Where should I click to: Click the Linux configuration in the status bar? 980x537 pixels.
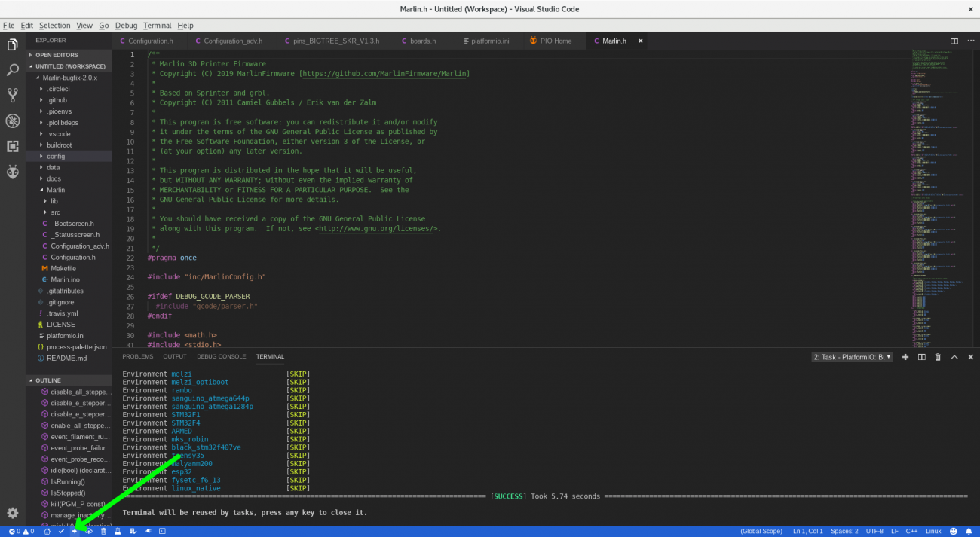(x=933, y=531)
